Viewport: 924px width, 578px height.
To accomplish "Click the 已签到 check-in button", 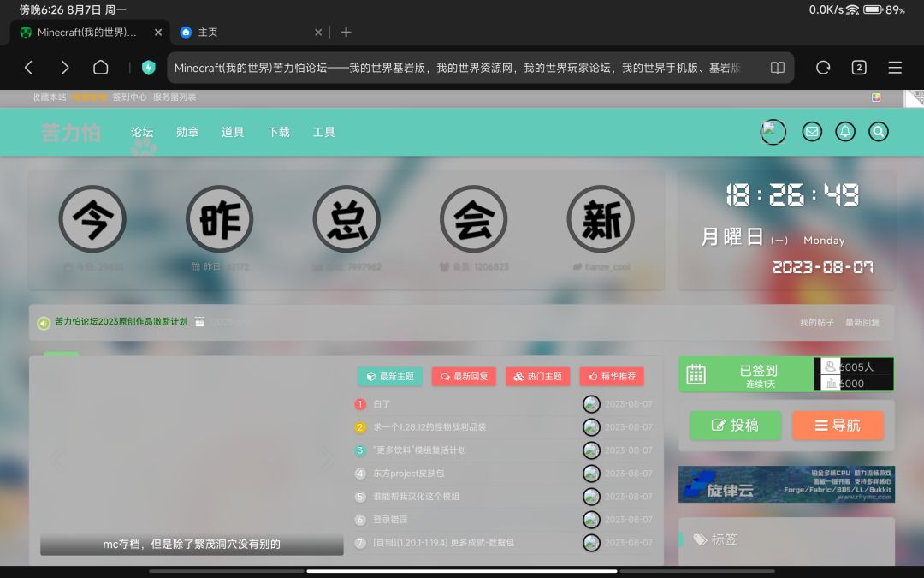I will pyautogui.click(x=746, y=374).
